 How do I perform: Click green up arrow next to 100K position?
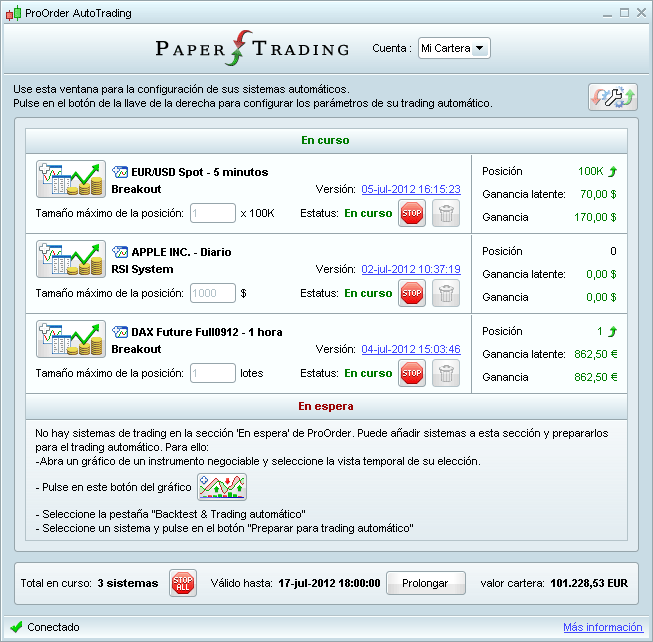coord(613,171)
